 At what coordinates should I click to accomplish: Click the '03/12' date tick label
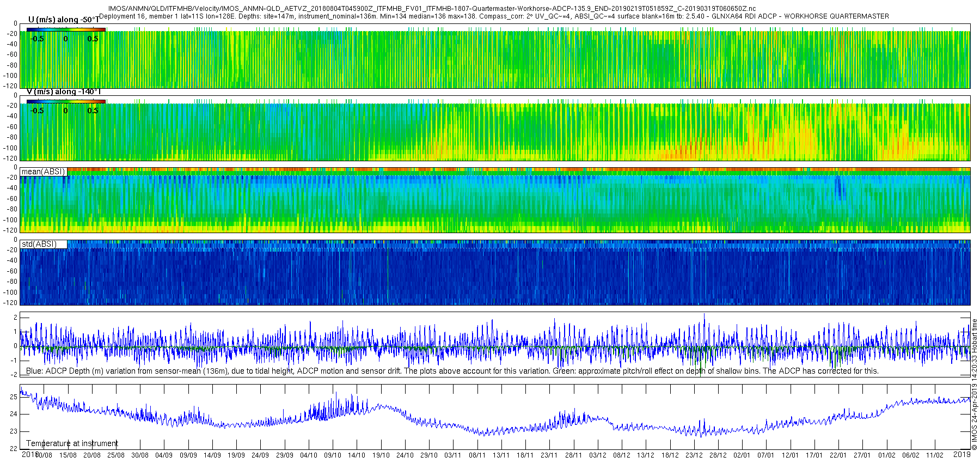pyautogui.click(x=598, y=455)
